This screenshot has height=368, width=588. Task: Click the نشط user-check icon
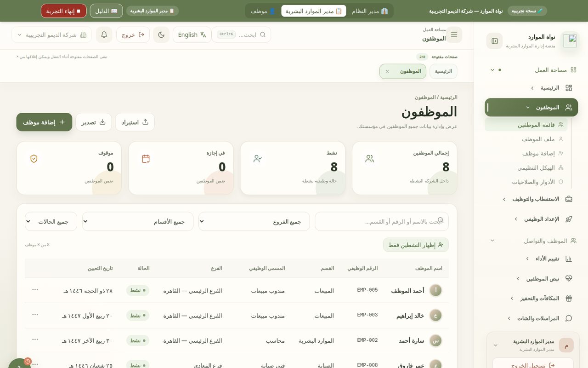pyautogui.click(x=257, y=159)
